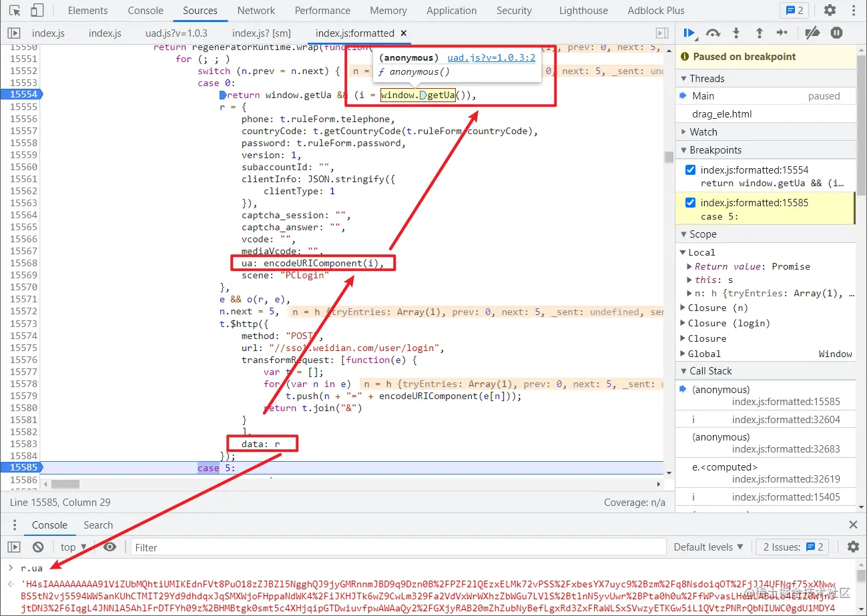Viewport: 867px width, 616px height.
Task: Select the drag_ele.html thread
Action: pyautogui.click(x=766, y=114)
